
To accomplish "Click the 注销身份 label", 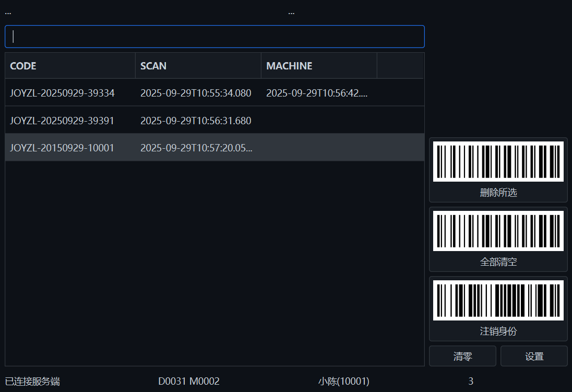I will click(x=498, y=331).
